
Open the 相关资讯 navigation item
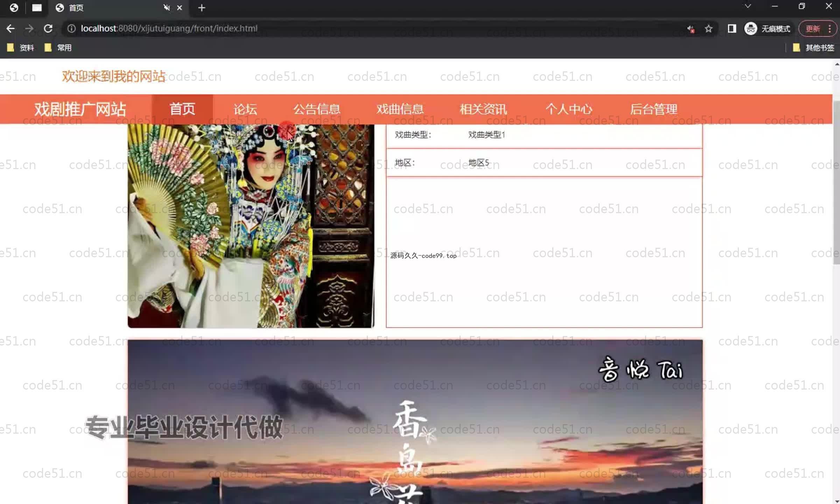483,109
